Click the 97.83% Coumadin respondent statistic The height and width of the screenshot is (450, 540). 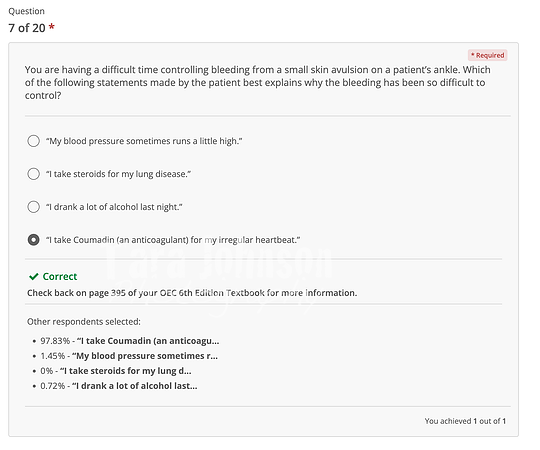(x=130, y=341)
